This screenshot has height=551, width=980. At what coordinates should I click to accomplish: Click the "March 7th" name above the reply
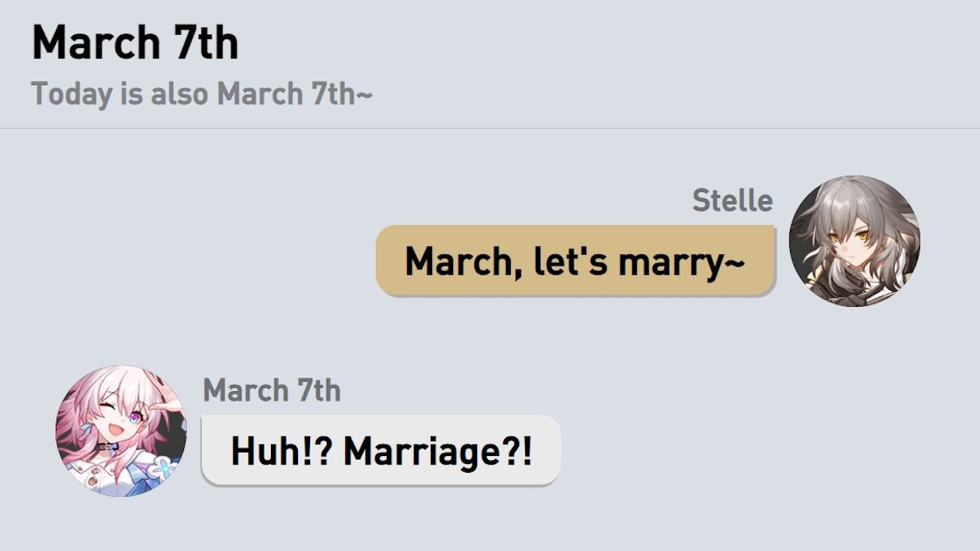[x=272, y=390]
